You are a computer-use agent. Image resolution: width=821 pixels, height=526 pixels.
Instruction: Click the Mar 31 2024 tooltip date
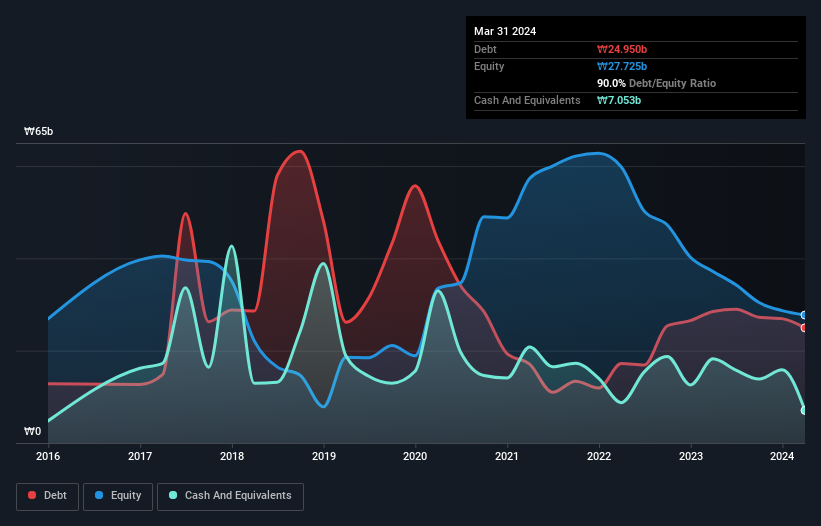click(x=505, y=31)
